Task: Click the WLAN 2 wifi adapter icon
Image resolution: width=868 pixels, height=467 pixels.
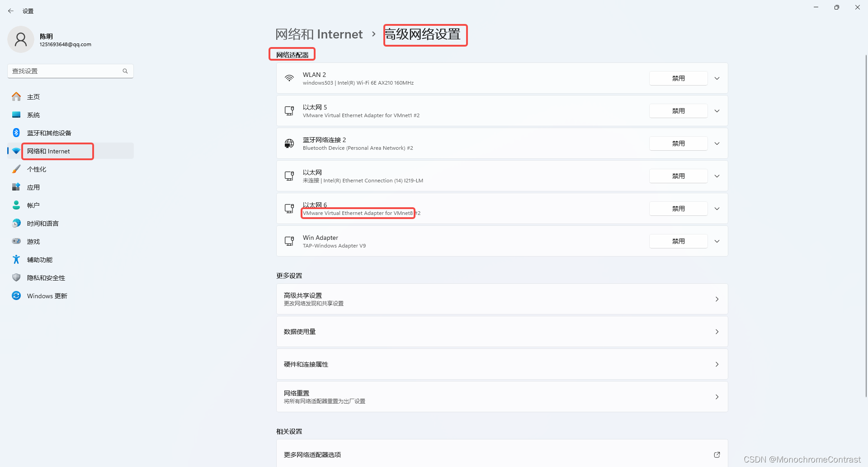Action: pos(289,78)
